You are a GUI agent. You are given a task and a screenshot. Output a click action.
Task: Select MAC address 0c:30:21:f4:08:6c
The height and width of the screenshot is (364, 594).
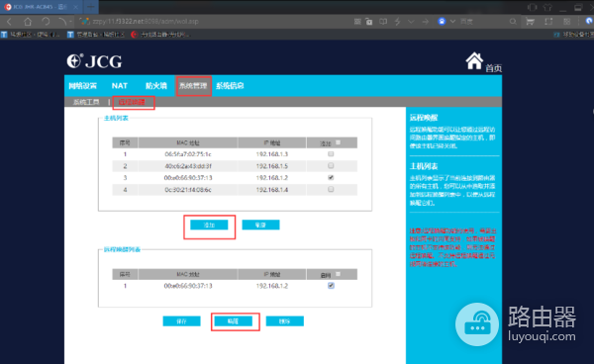pos(188,190)
